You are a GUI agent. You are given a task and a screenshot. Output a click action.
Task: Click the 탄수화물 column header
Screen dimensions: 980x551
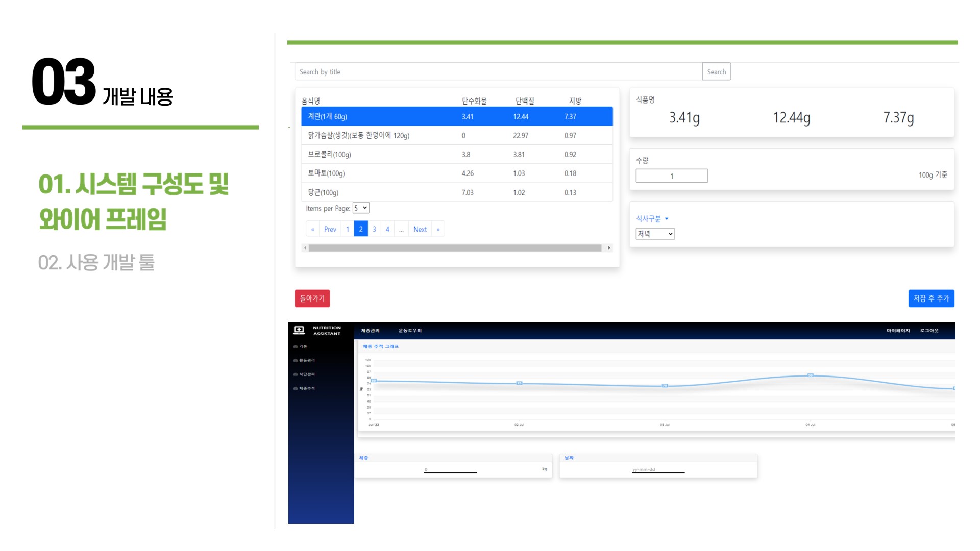[474, 101]
